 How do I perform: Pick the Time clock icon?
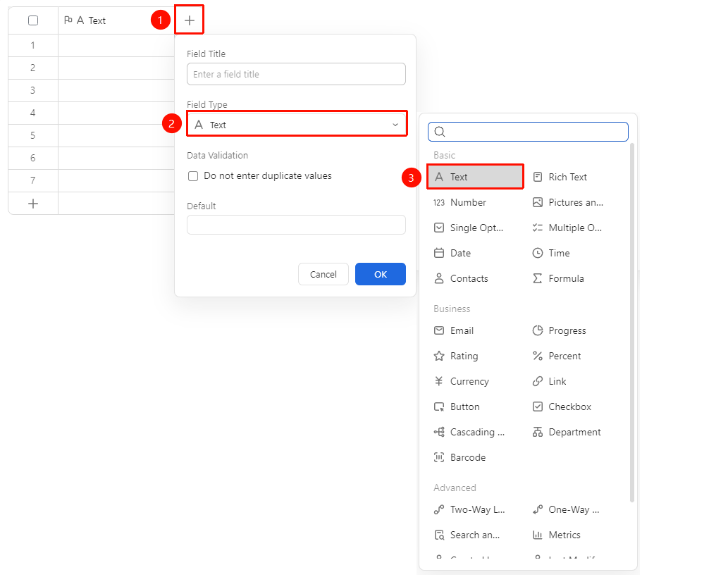coord(537,253)
